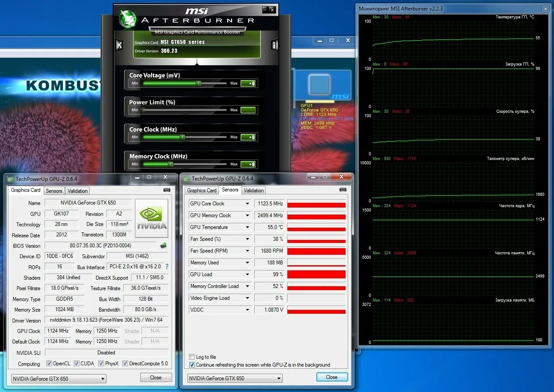Click the Afterburner K (Kombustor) side button
The width and height of the screenshot is (554, 392).
tap(119, 45)
